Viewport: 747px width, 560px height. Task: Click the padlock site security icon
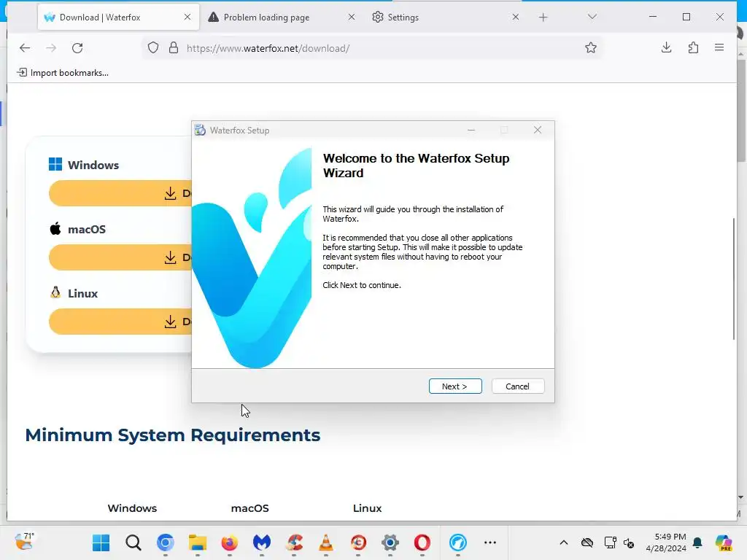tap(174, 47)
